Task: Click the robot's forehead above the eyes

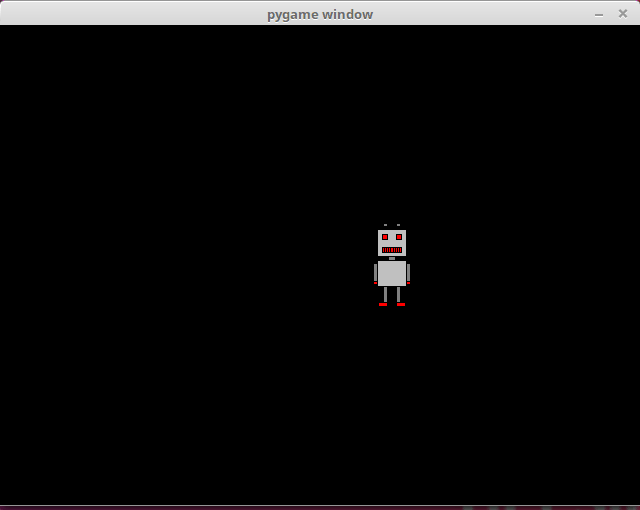Action: [392, 231]
